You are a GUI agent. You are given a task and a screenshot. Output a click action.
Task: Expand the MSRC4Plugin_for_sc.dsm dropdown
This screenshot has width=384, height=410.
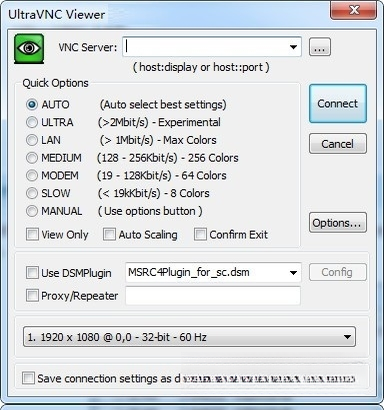(x=293, y=273)
